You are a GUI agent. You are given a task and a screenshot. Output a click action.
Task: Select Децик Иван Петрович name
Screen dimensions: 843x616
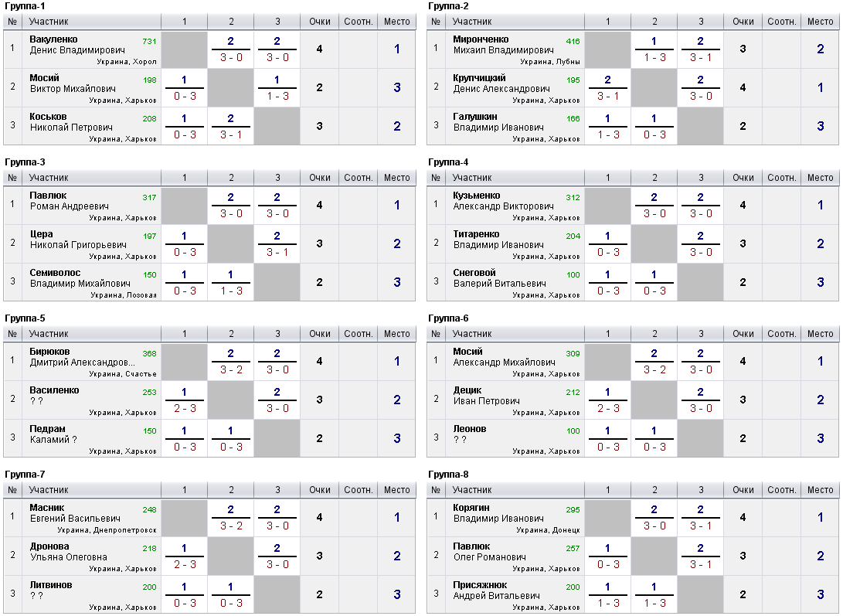[x=486, y=396]
